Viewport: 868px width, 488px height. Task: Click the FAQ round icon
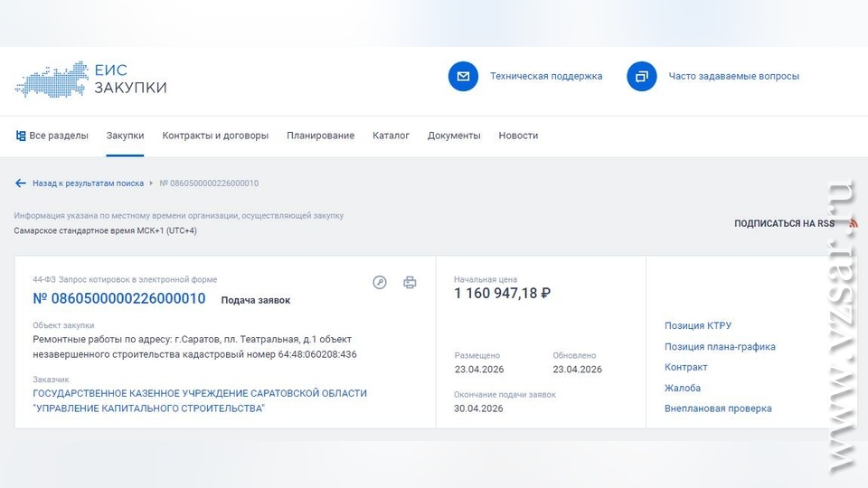[x=641, y=77]
